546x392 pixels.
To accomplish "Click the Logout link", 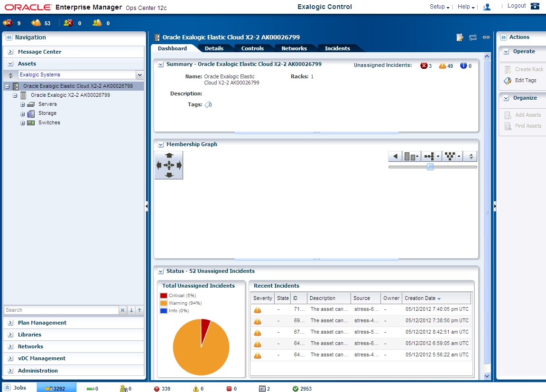I will click(x=517, y=6).
